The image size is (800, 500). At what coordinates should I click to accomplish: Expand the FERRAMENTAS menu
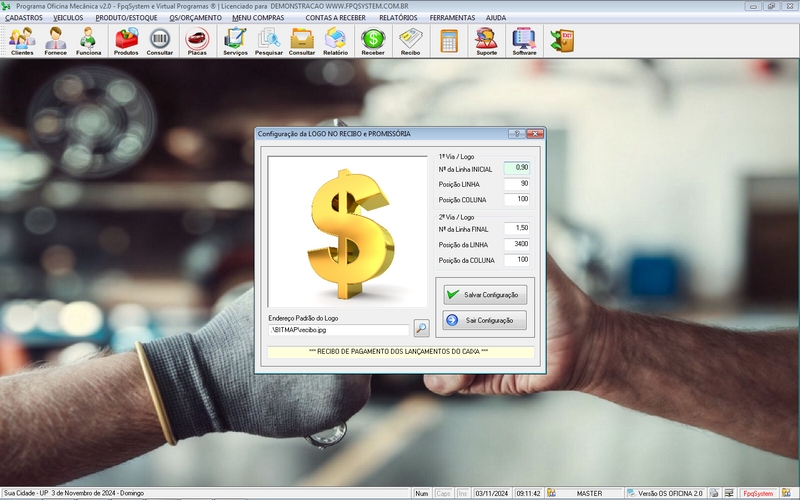pyautogui.click(x=452, y=18)
